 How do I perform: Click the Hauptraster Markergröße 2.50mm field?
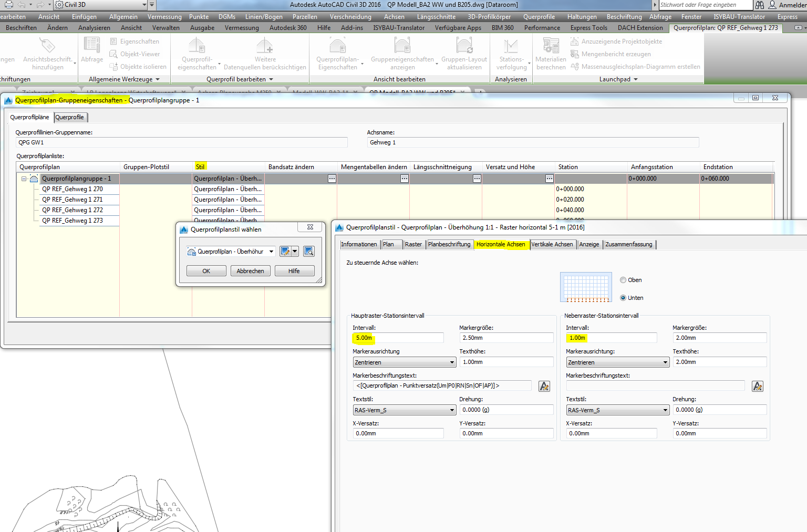point(506,338)
